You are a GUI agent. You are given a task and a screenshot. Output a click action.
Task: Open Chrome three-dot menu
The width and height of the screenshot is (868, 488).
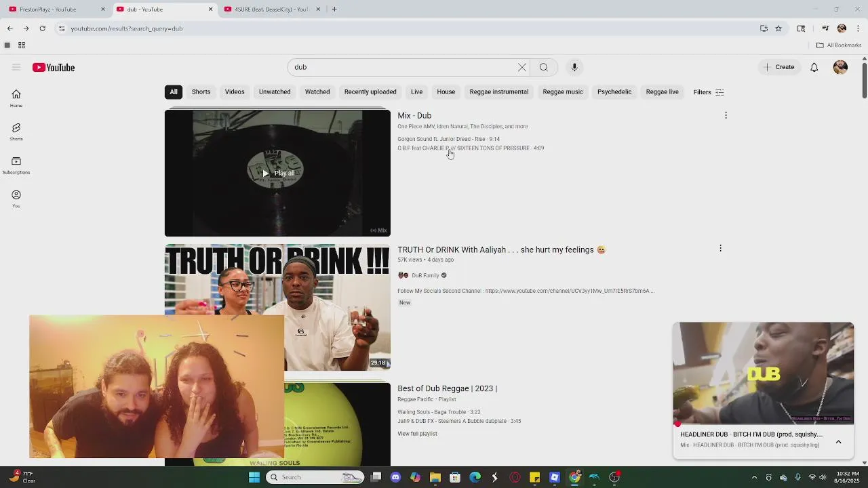tap(859, 28)
